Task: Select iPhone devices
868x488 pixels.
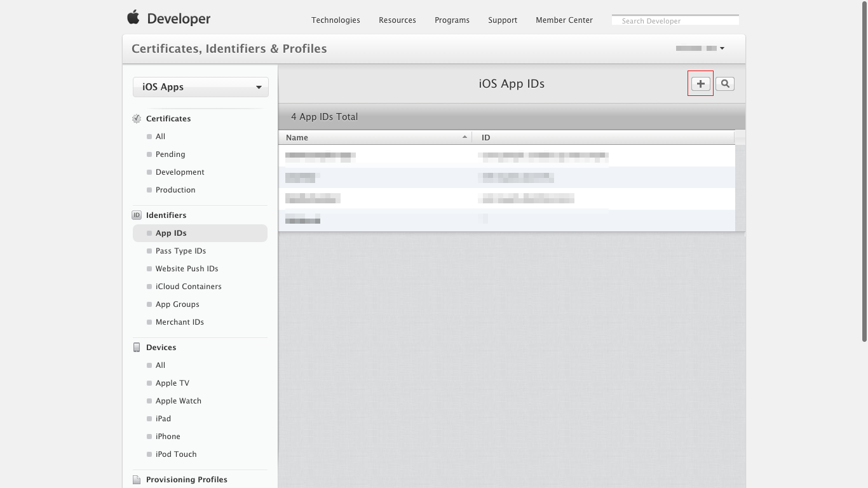Action: click(x=168, y=437)
